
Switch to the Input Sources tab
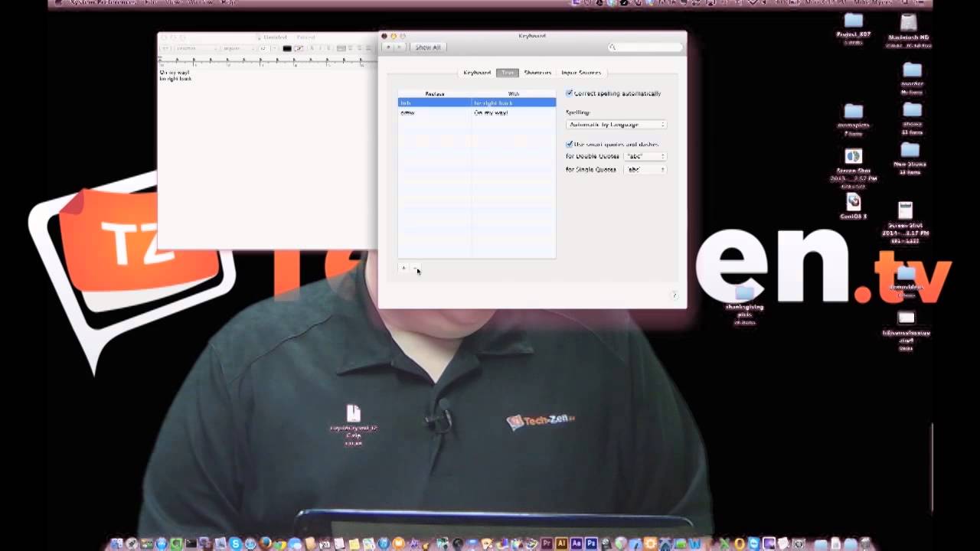pos(581,73)
